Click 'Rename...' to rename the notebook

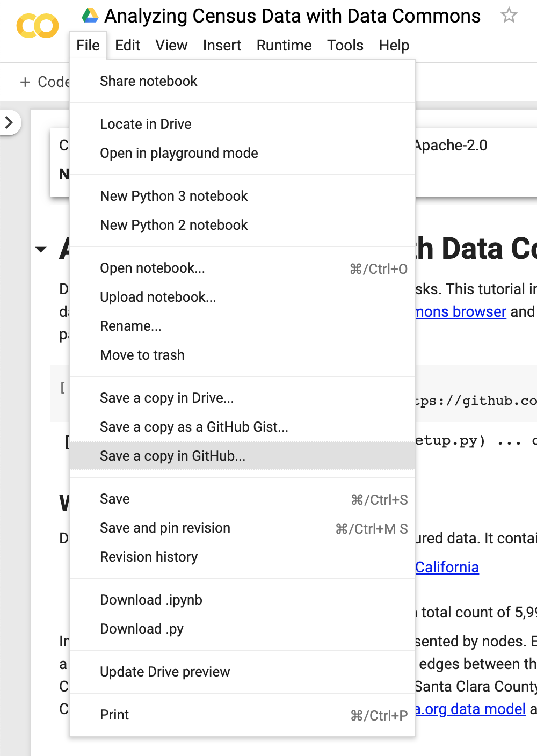(130, 326)
